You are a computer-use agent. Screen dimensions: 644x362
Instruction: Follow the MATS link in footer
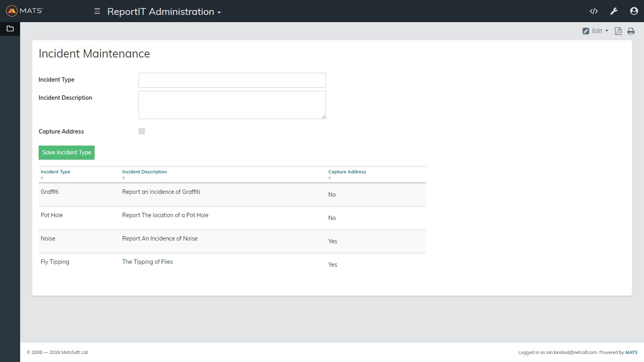[x=631, y=352]
